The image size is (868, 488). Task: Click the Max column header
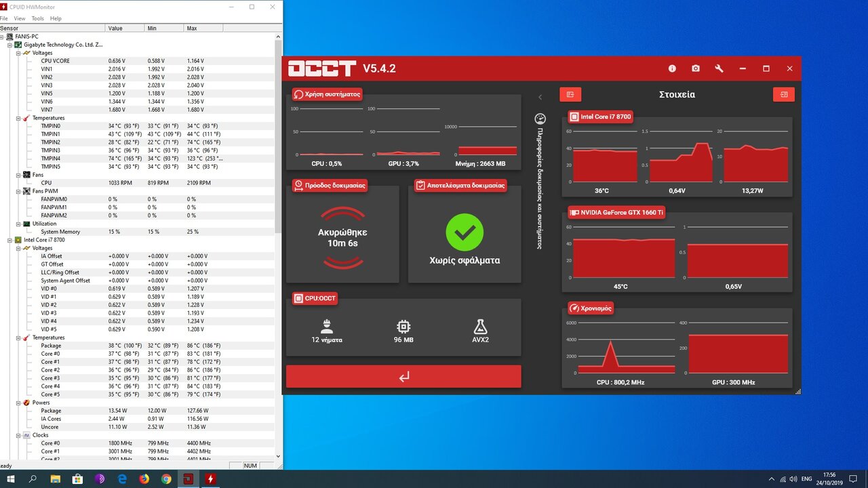[x=203, y=28]
